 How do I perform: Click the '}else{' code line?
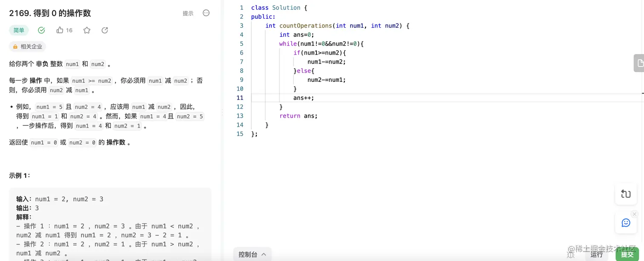[304, 71]
